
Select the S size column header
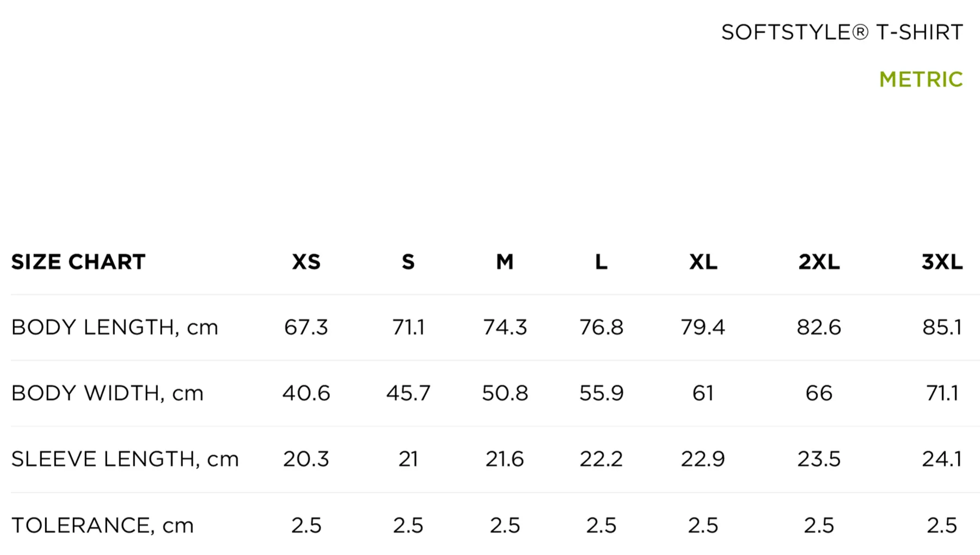click(408, 262)
